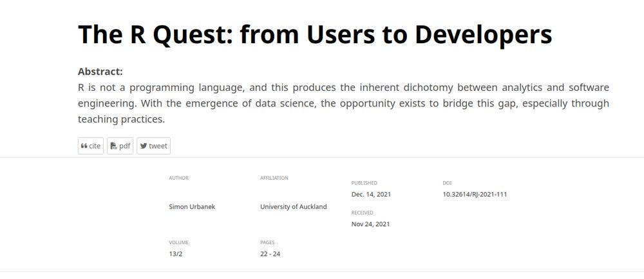Click the abstract paragraph text
Viewport: 644px width, 279px height.
pyautogui.click(x=343, y=104)
